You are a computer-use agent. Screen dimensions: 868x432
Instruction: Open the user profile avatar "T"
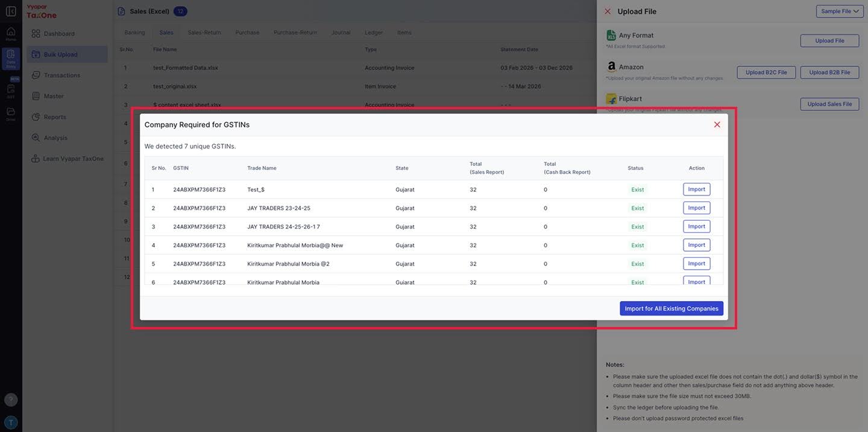pos(11,422)
